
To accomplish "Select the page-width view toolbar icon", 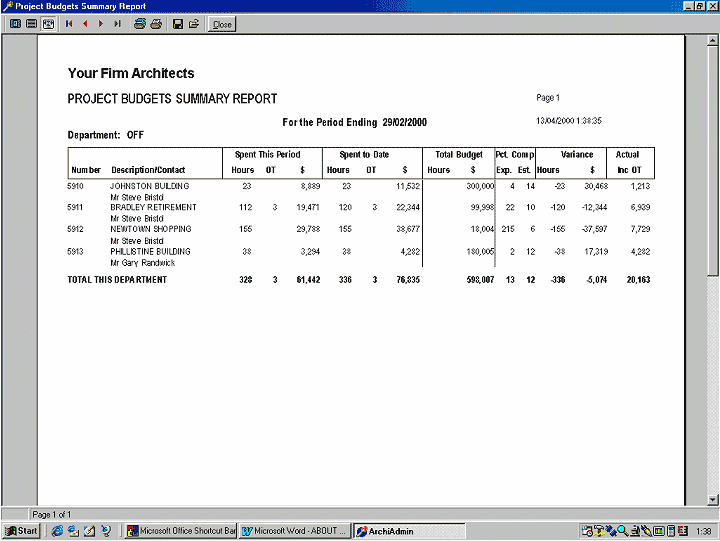I will pyautogui.click(x=31, y=23).
